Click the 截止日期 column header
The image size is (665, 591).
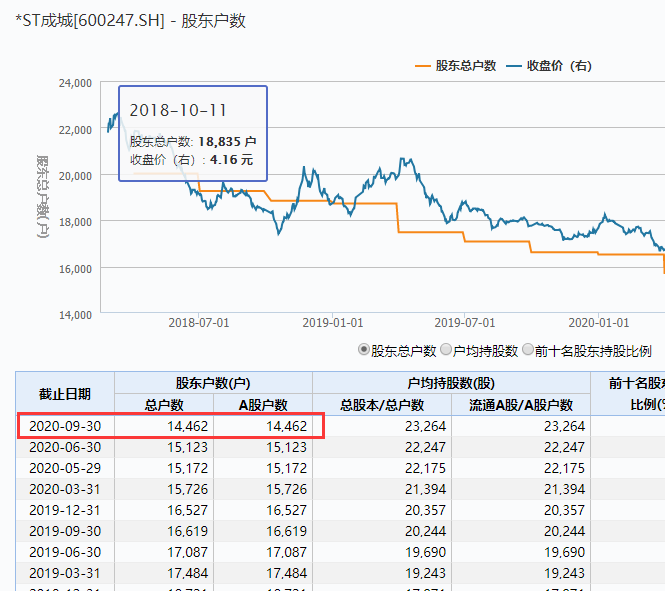pyautogui.click(x=65, y=394)
